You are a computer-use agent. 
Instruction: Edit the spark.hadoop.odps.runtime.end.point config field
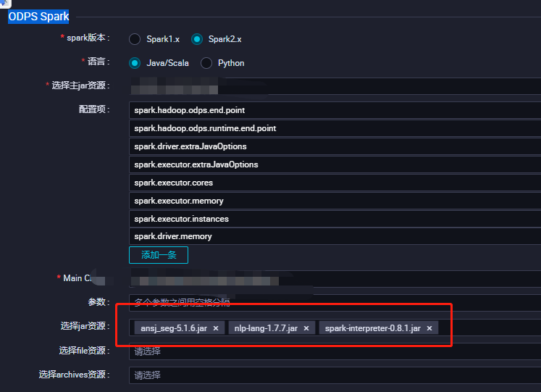(335, 128)
